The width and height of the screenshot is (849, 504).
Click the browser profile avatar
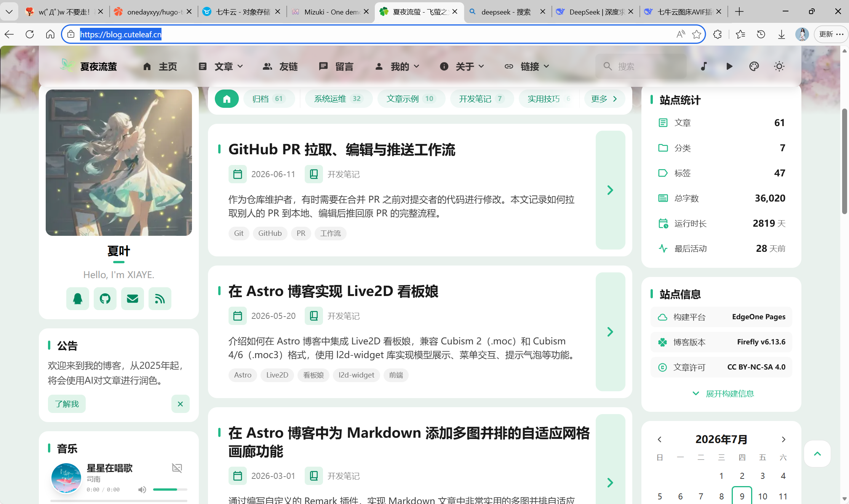(802, 34)
